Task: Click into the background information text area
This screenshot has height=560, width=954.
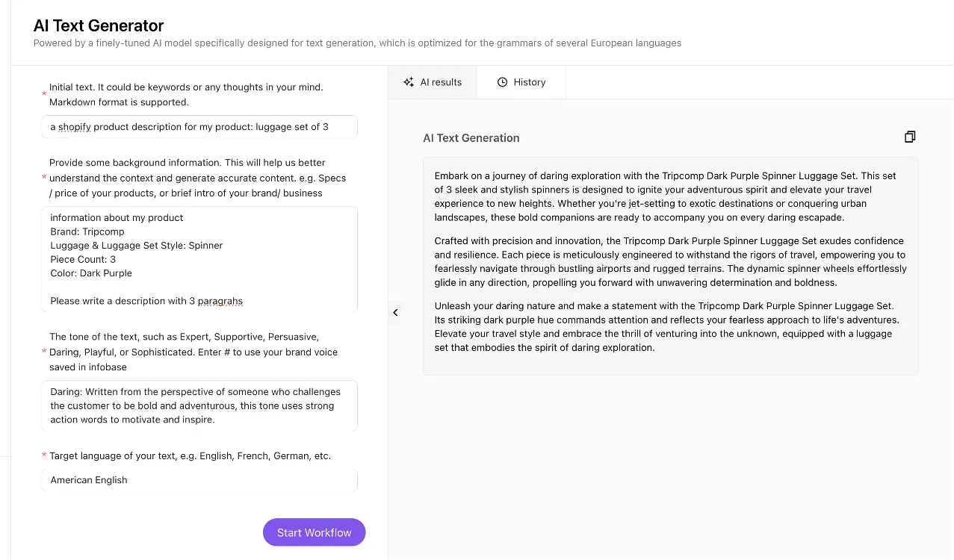Action: tap(199, 259)
